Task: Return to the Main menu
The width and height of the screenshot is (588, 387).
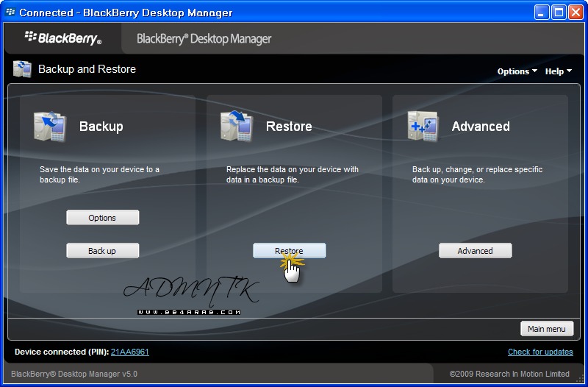Action: click(x=546, y=329)
